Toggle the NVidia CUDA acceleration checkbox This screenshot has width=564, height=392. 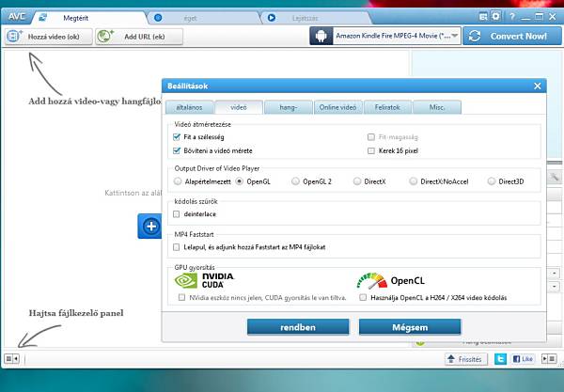click(x=181, y=297)
